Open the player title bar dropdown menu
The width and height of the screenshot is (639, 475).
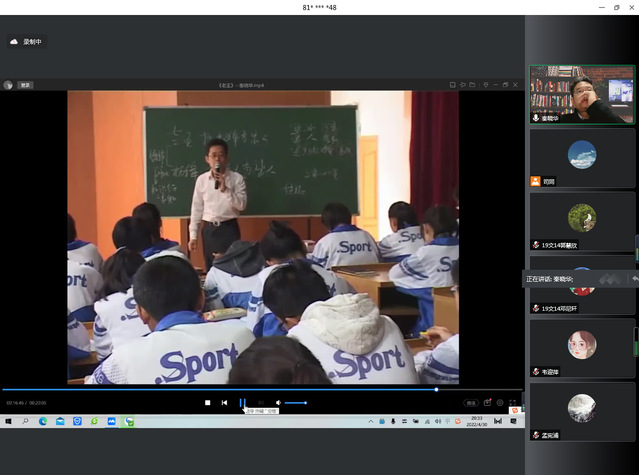(486, 85)
